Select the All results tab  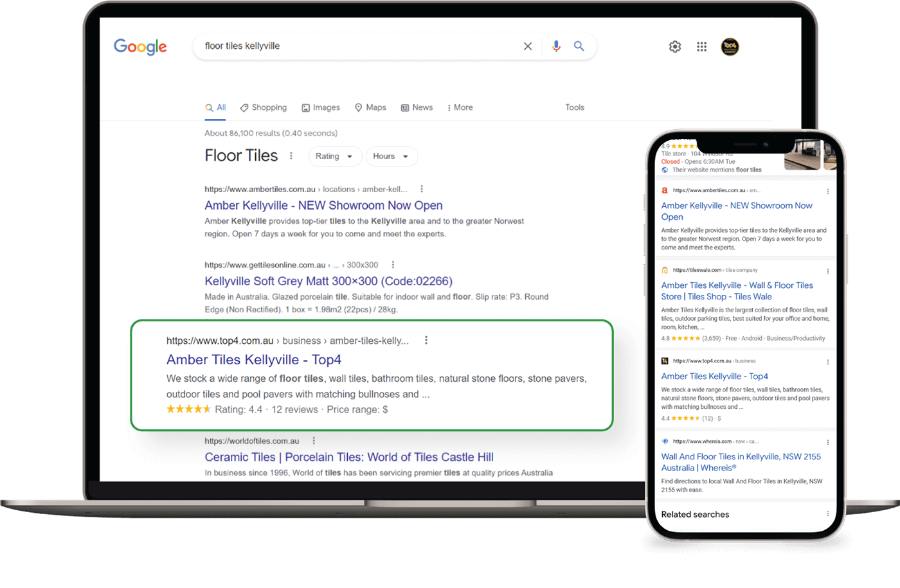point(216,108)
